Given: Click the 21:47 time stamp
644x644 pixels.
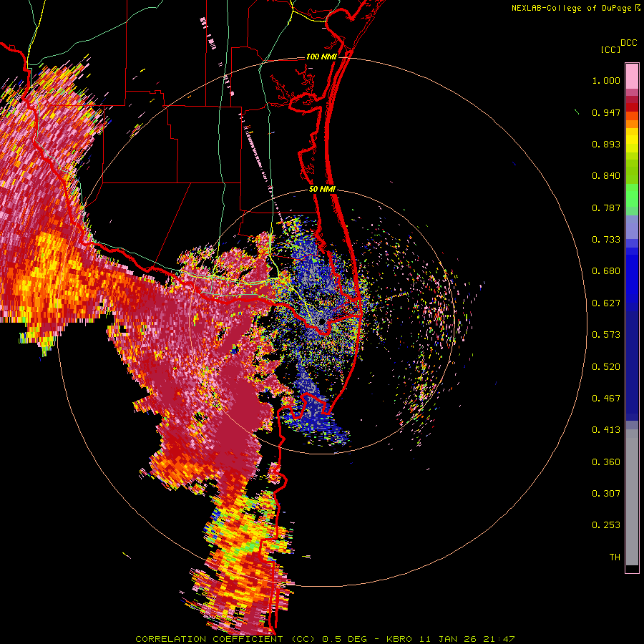Looking at the screenshot, I should pyautogui.click(x=499, y=639).
